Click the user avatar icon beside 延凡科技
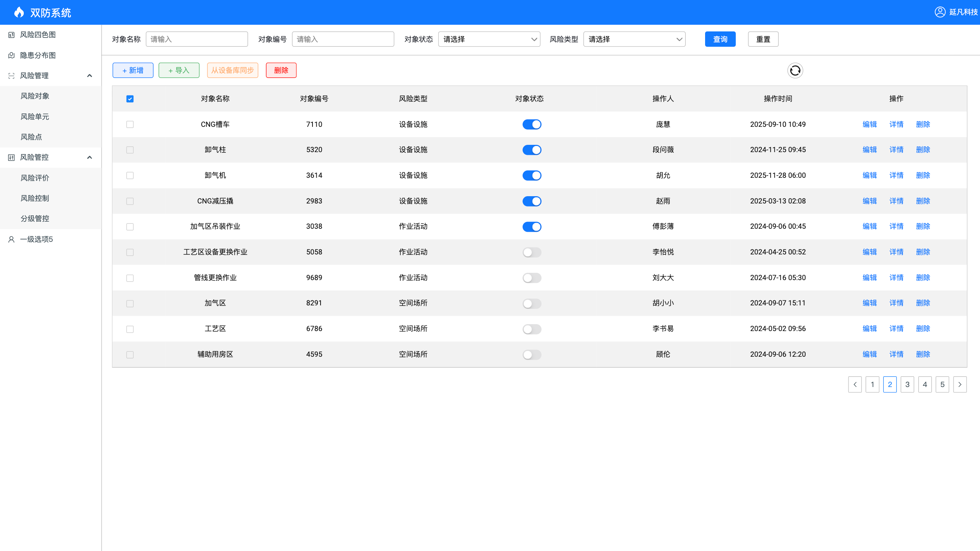 tap(940, 12)
